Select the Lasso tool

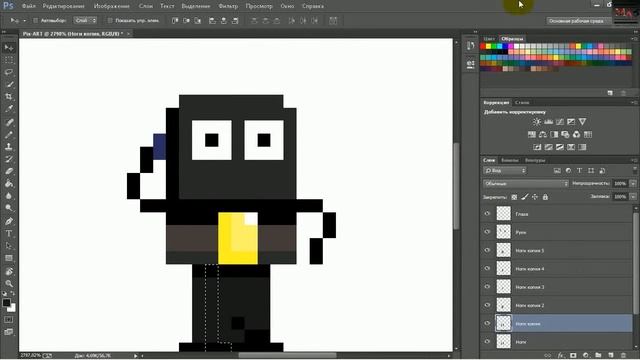click(9, 72)
